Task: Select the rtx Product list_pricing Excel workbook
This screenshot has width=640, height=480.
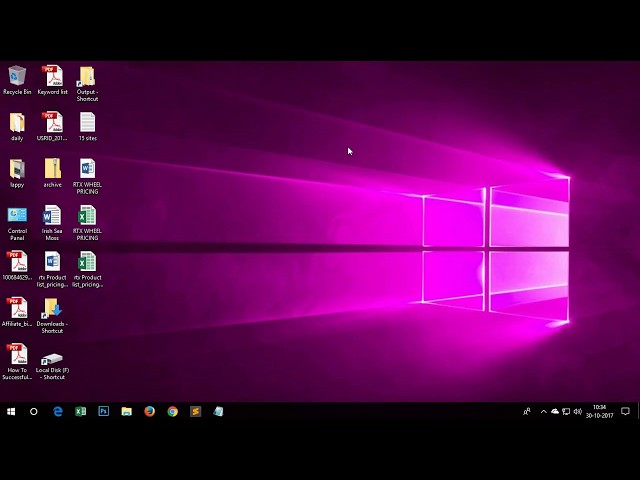Action: coord(87,269)
